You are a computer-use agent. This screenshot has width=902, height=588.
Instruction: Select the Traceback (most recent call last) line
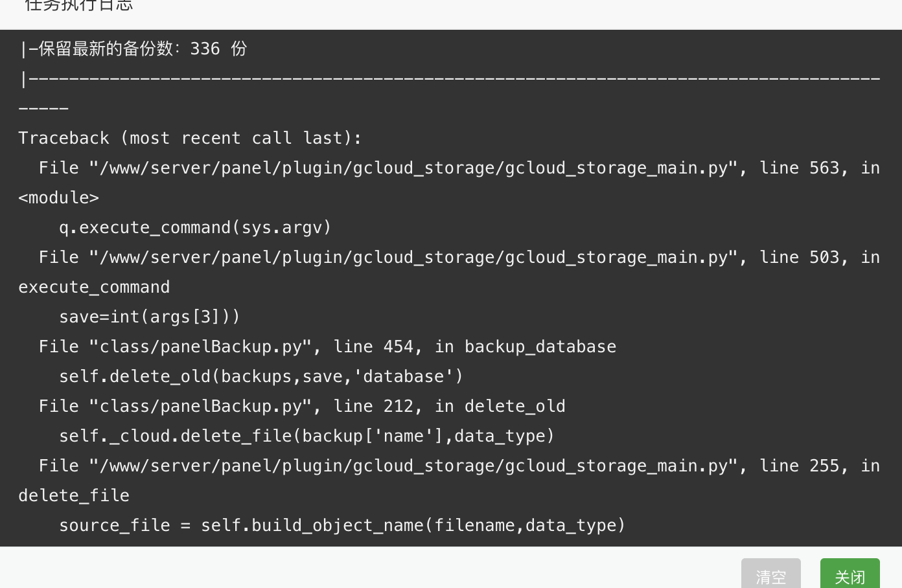[x=190, y=138]
